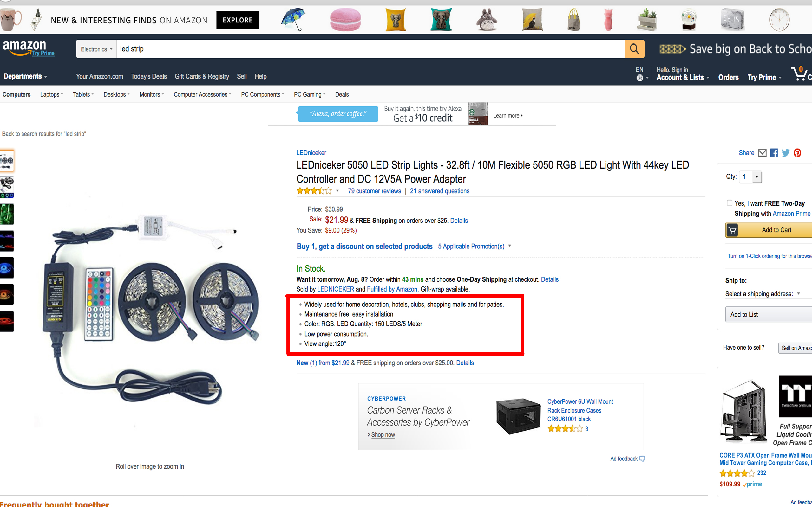
Task: Click the EN language globe icon
Action: point(640,78)
